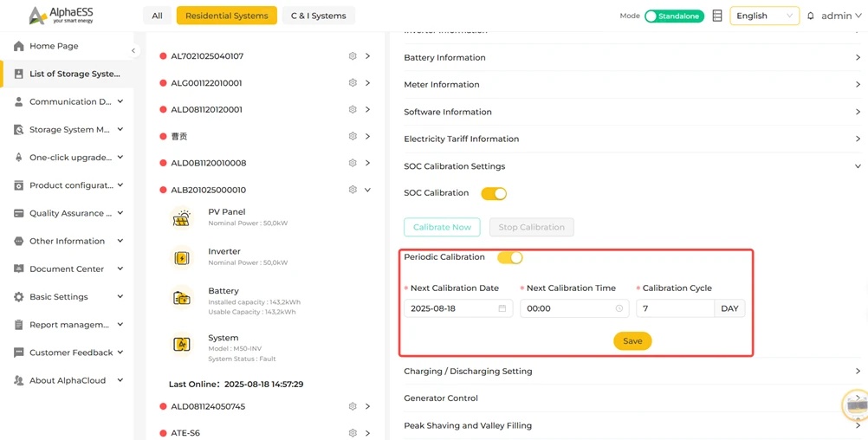Screen dimensions: 868x440
Task: Open the English language dropdown
Action: (765, 16)
